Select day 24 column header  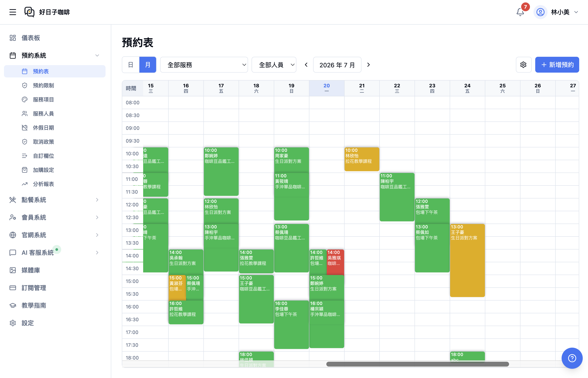[x=467, y=88]
